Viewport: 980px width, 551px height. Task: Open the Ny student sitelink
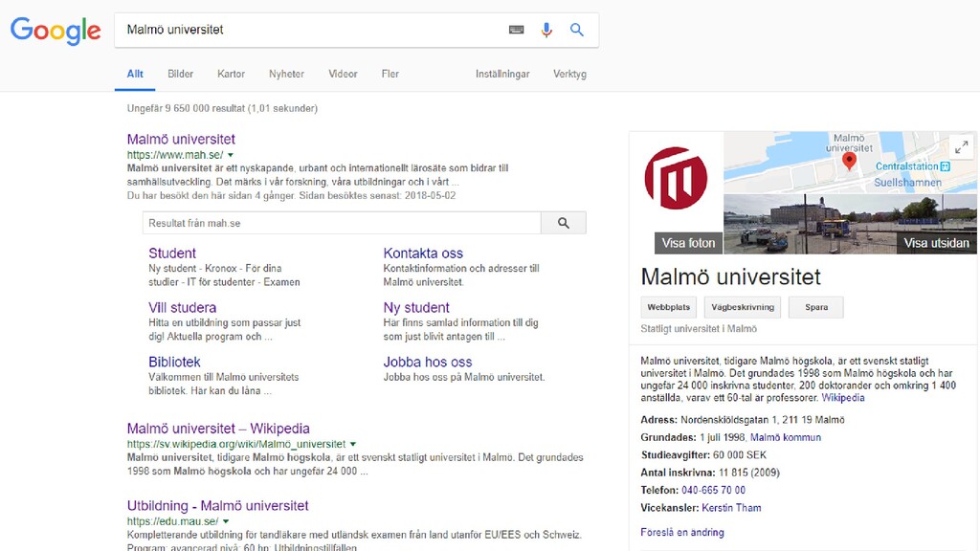point(416,307)
